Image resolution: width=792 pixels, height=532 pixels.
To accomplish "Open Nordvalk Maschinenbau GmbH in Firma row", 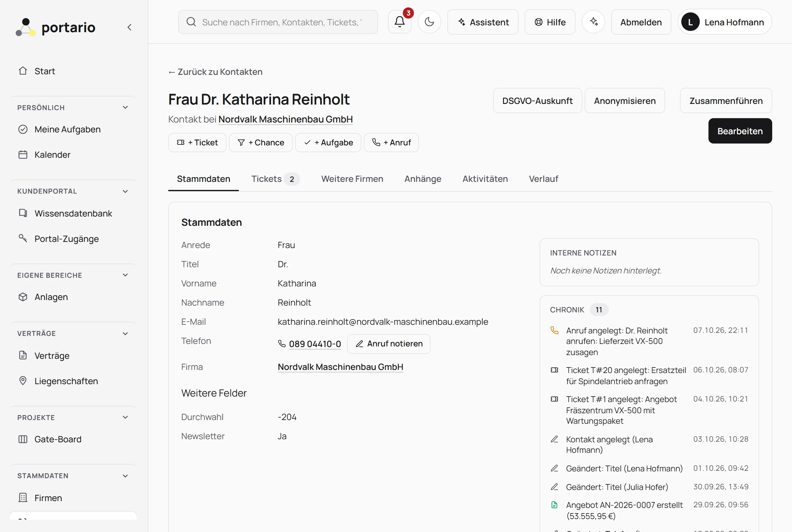I will click(x=340, y=367).
